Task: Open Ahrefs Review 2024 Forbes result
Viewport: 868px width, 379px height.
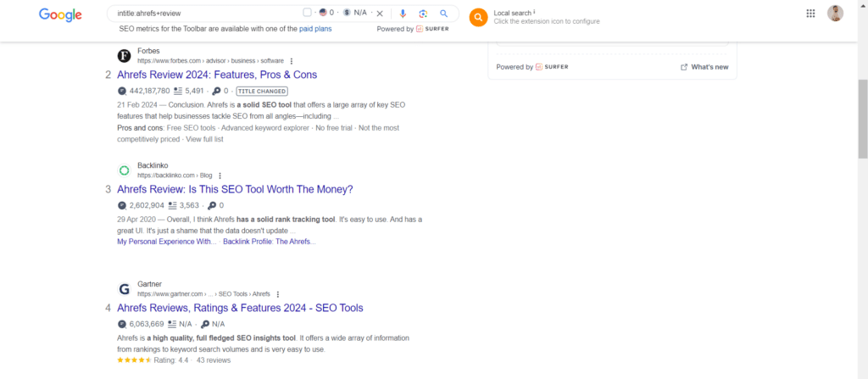Action: [x=217, y=75]
